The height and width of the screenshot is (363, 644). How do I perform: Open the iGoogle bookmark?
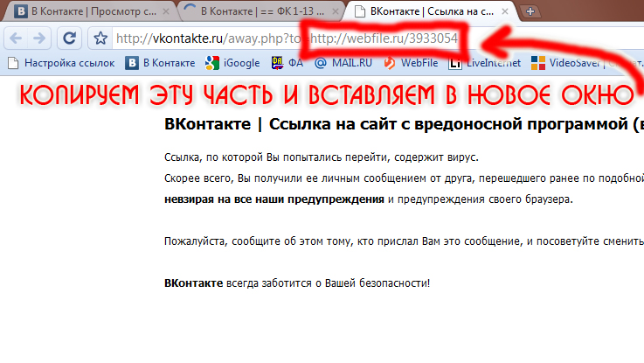coord(233,63)
